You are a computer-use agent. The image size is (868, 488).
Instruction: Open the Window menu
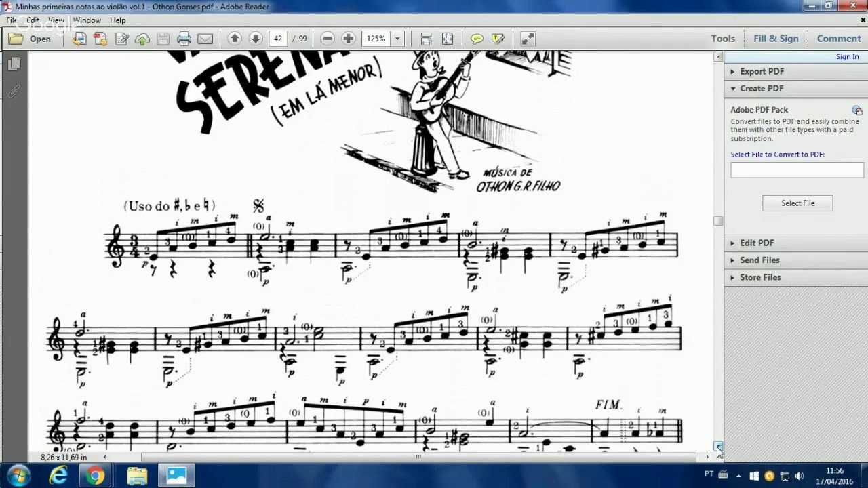point(87,20)
